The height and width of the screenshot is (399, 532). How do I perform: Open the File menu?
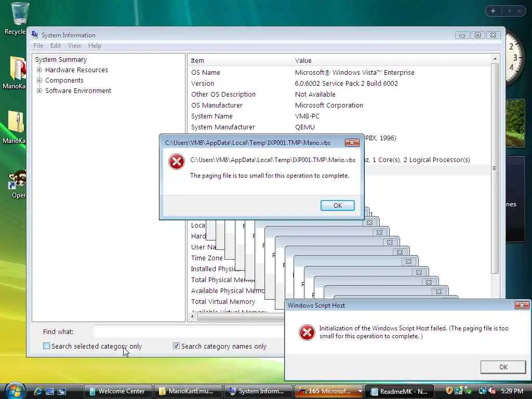pos(38,46)
